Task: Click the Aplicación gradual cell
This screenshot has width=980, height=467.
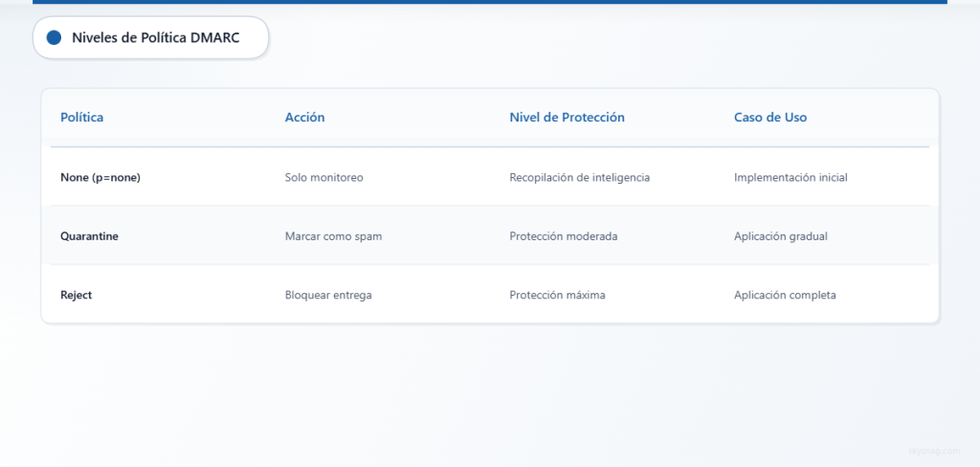Action: pyautogui.click(x=781, y=236)
